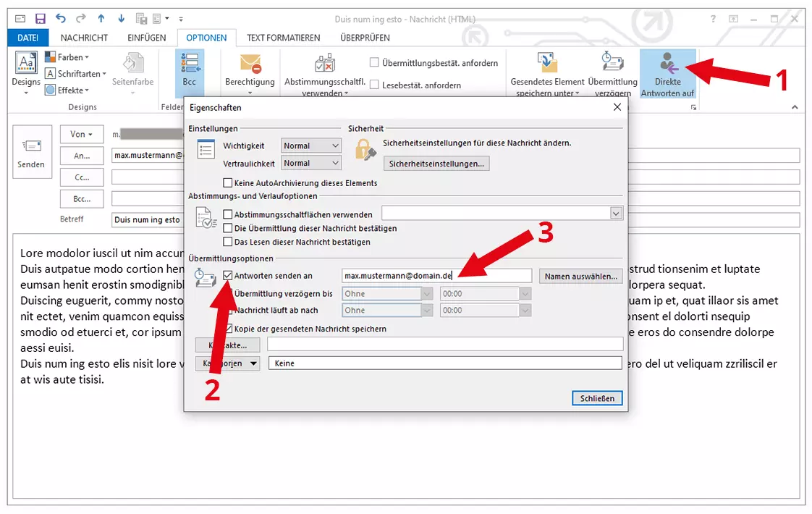Click the Save icon in quick access toolbar

coord(41,19)
